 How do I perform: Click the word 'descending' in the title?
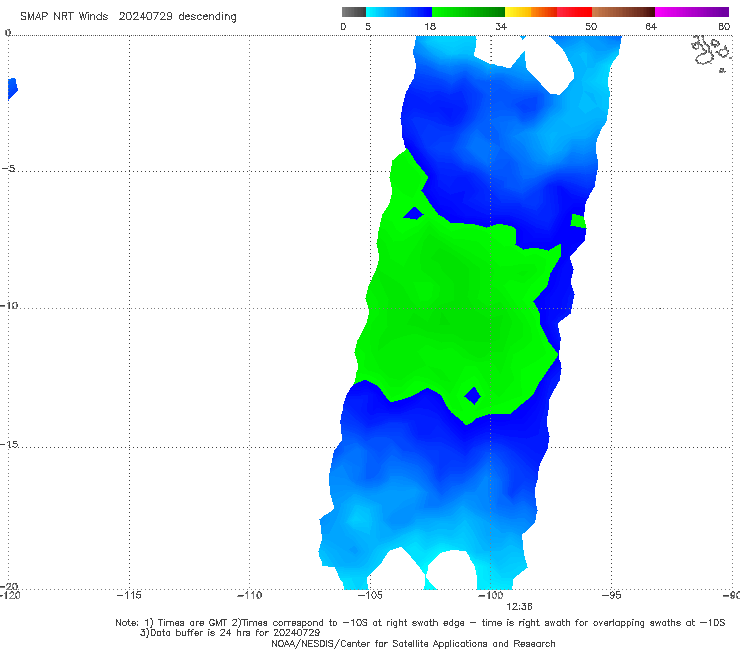[x=207, y=17]
